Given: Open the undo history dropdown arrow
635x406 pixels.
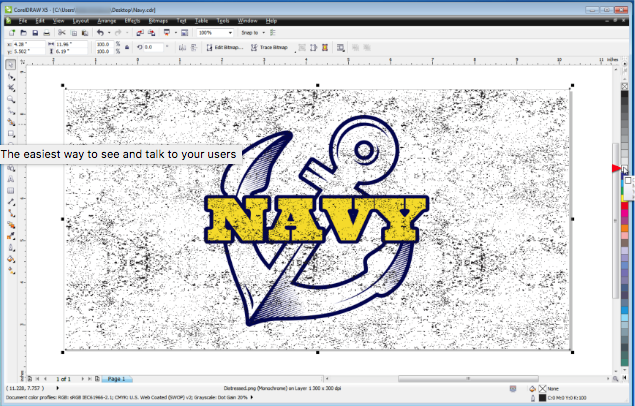Looking at the screenshot, I should click(109, 33).
